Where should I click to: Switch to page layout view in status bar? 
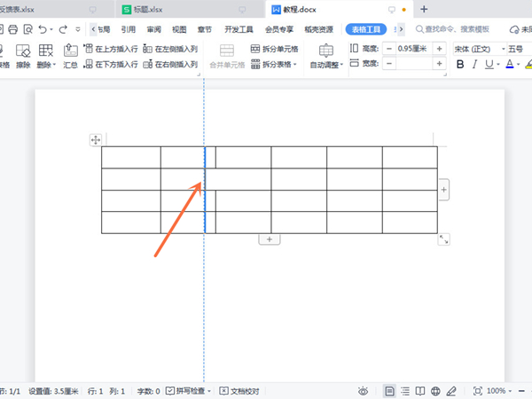(390, 391)
